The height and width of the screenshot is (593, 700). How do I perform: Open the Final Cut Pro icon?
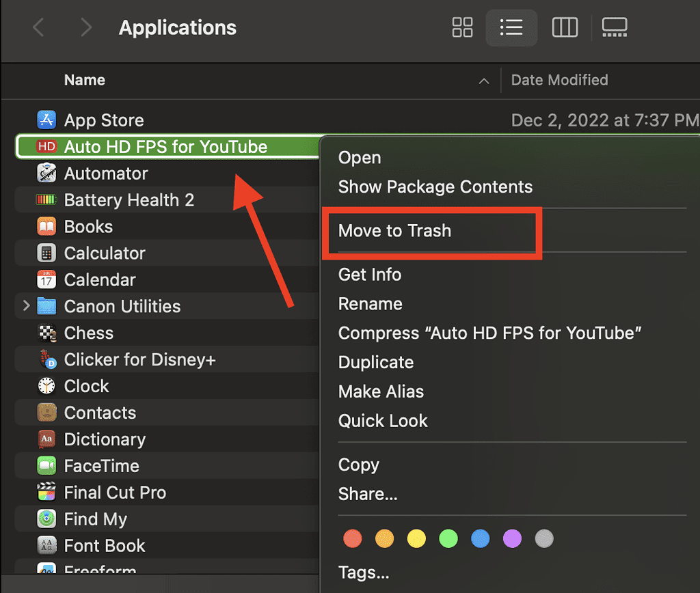45,492
